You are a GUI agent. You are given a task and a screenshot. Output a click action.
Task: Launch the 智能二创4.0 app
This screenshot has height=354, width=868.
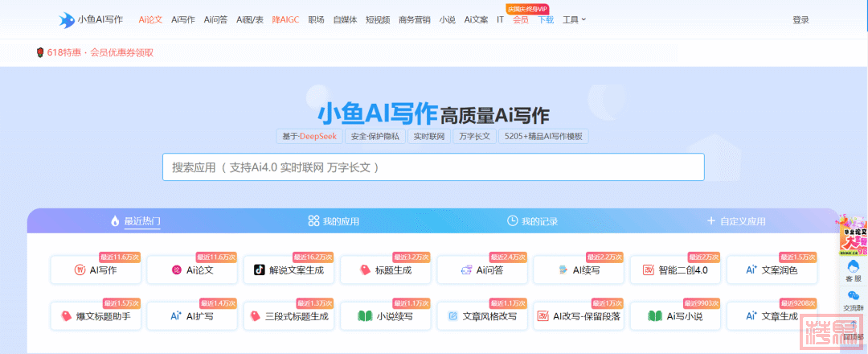pos(675,270)
